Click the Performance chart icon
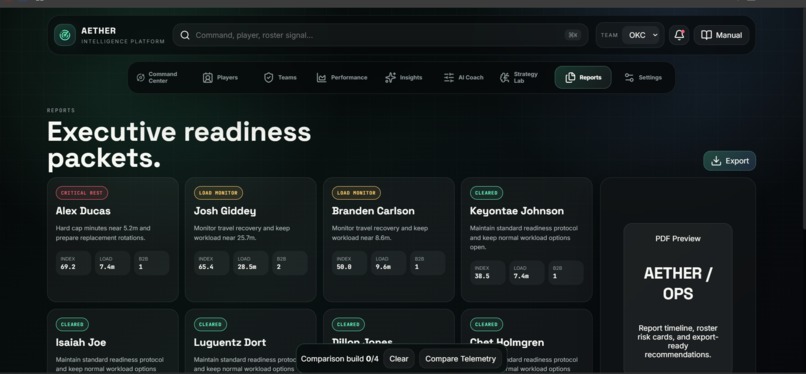 (x=321, y=78)
